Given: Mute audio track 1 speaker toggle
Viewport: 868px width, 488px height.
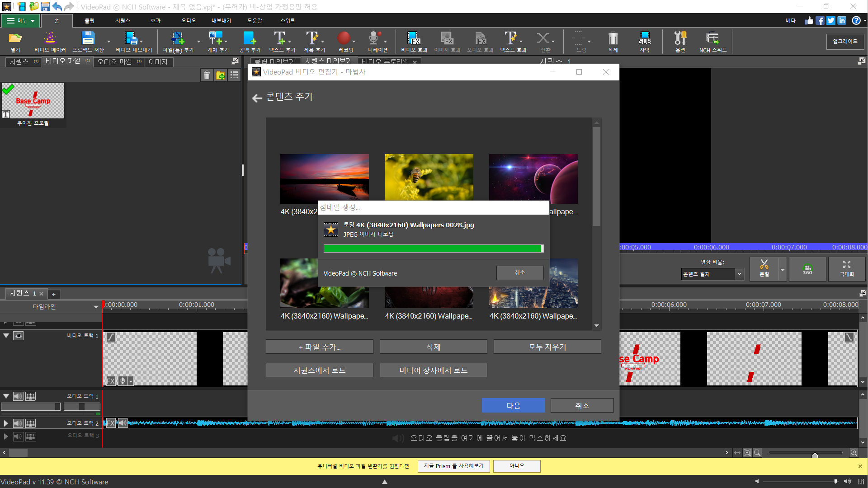Looking at the screenshot, I should pos(18,396).
